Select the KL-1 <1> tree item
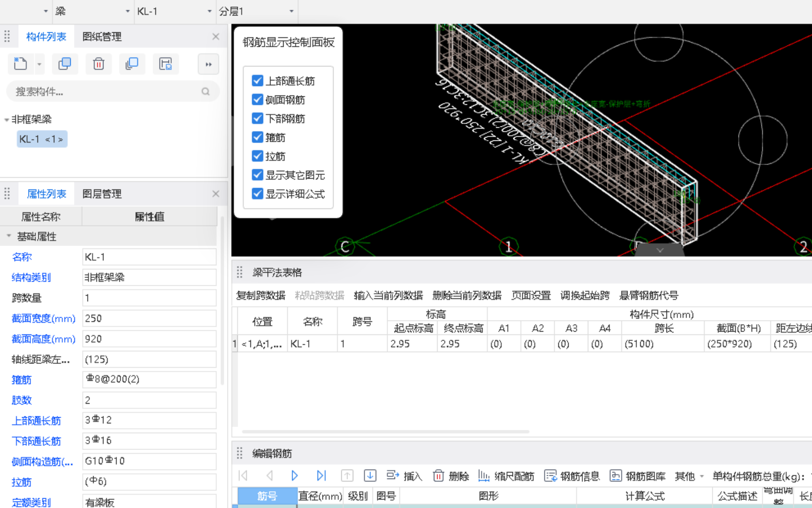Image resolution: width=812 pixels, height=508 pixels. coord(42,139)
